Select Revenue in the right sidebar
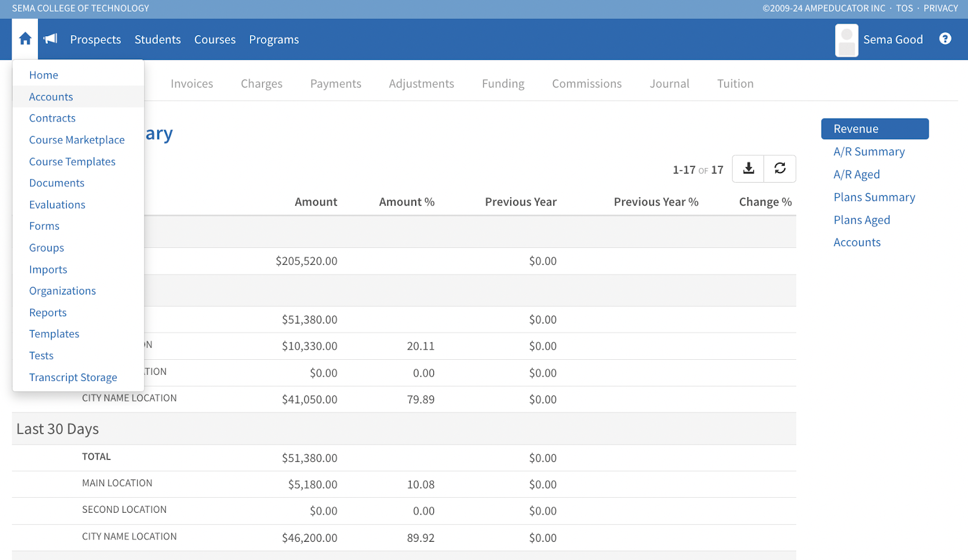 [x=875, y=129]
